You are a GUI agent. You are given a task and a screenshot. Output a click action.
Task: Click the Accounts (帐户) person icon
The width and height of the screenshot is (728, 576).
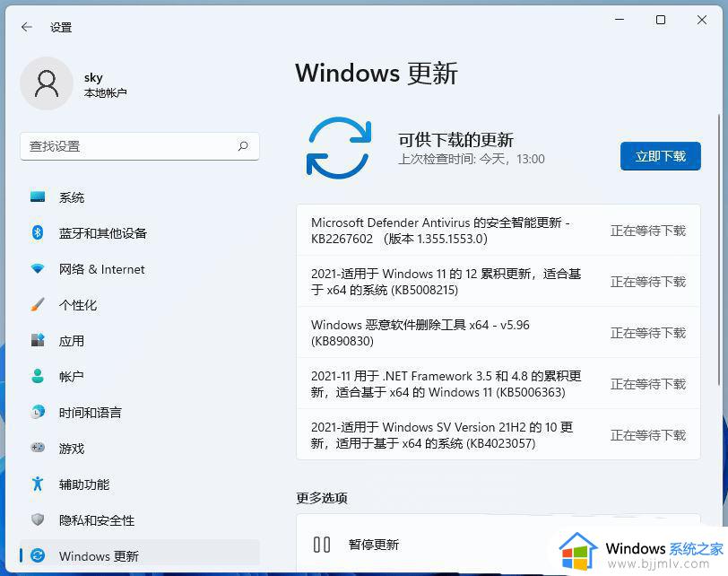tap(38, 376)
